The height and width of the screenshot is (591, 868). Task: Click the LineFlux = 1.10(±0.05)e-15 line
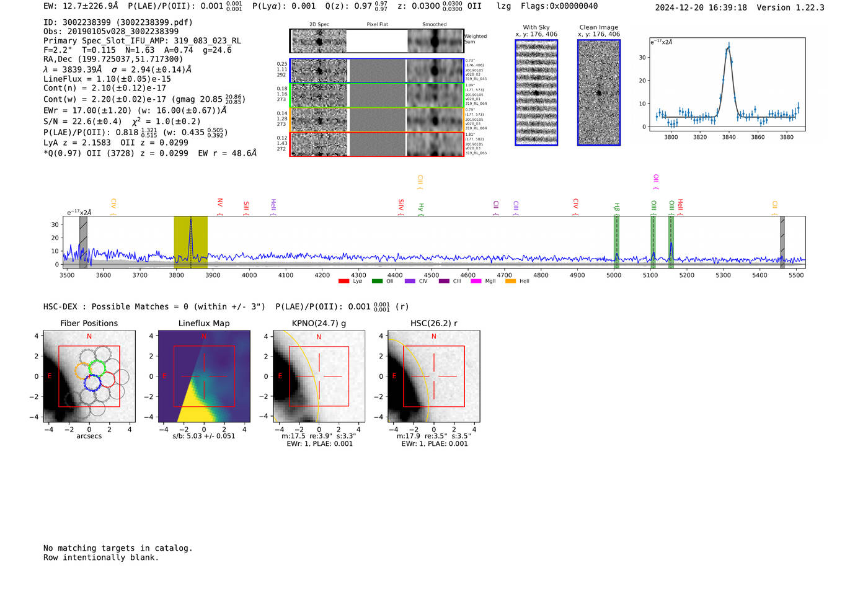(x=107, y=79)
